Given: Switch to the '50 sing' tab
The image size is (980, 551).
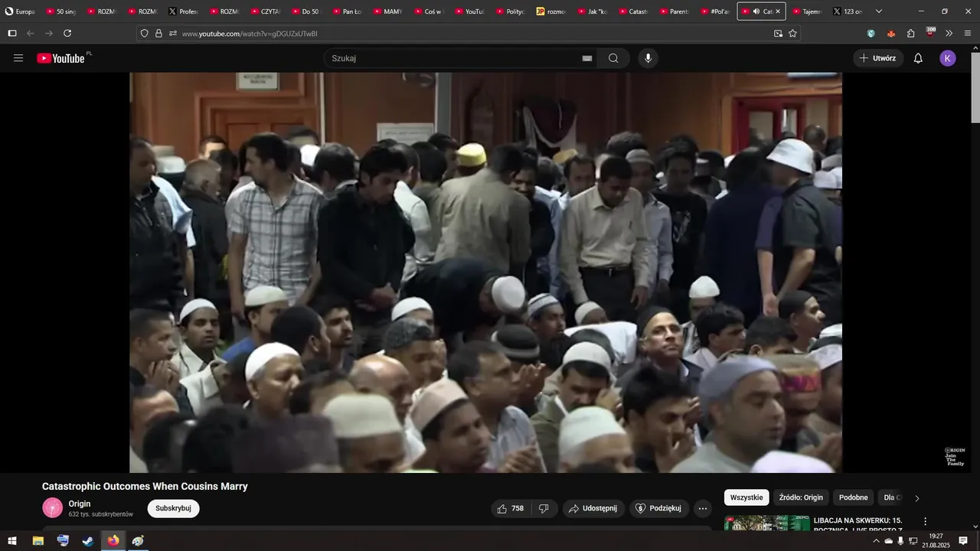Looking at the screenshot, I should coord(60,11).
